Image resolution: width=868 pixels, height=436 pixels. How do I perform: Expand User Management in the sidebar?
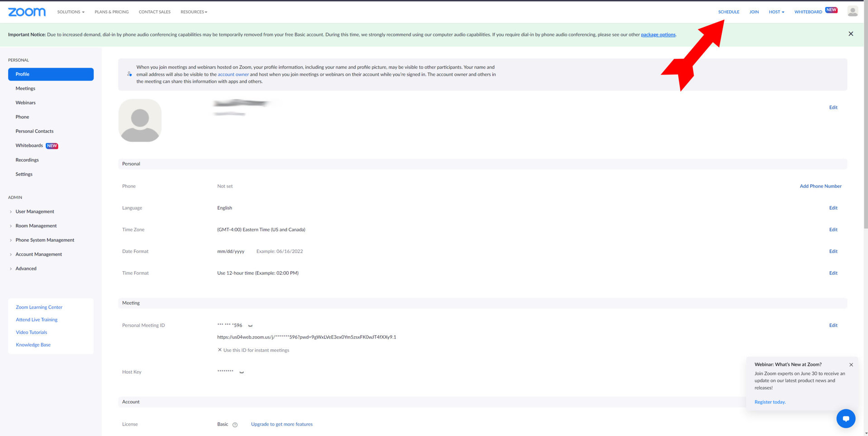[35, 211]
